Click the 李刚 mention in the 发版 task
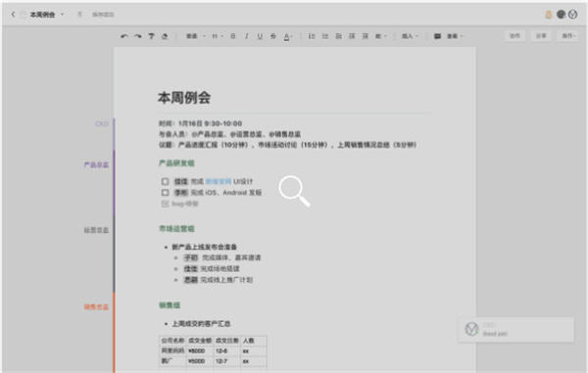Viewport: 588px width, 373px height. [x=181, y=193]
